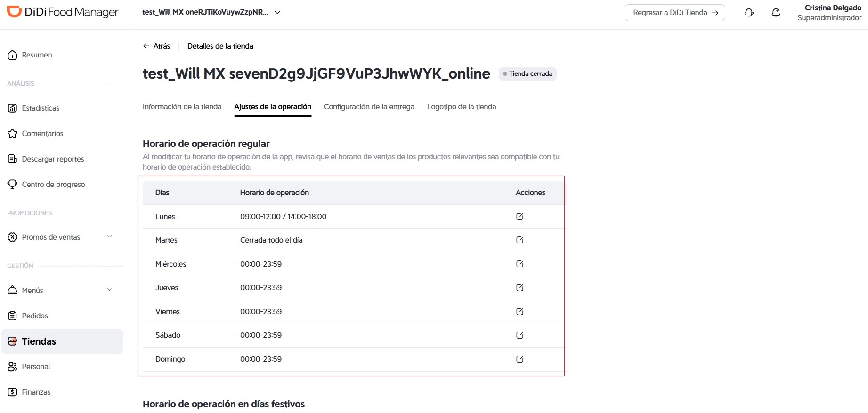Open Comentarios star icon
Screen dimensions: 868x413
pos(13,133)
